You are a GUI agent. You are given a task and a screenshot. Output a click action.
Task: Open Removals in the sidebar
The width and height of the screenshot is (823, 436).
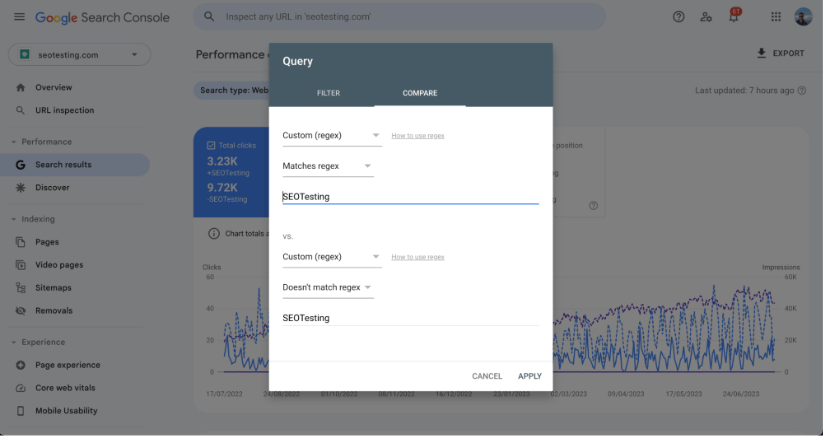tap(54, 311)
